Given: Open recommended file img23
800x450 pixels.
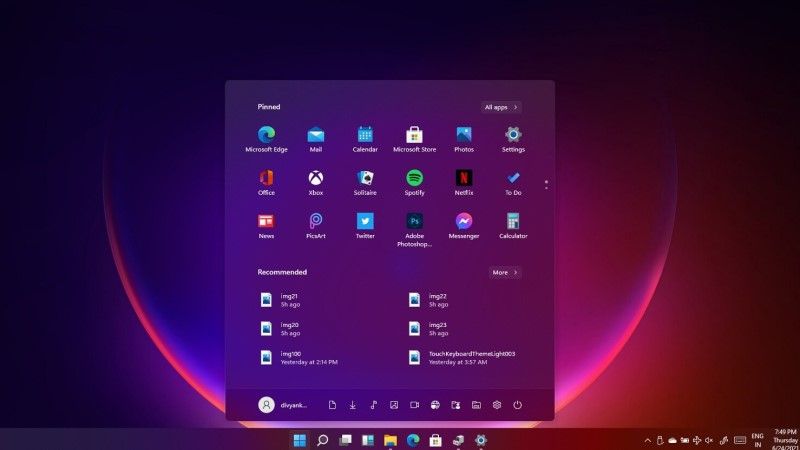Looking at the screenshot, I should pyautogui.click(x=428, y=329).
